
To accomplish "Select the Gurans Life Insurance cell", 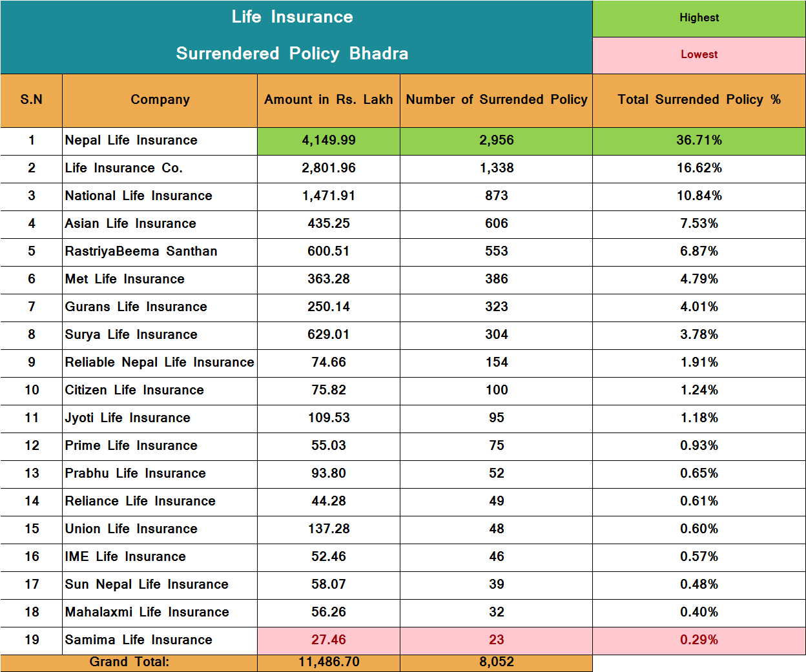I will [136, 307].
